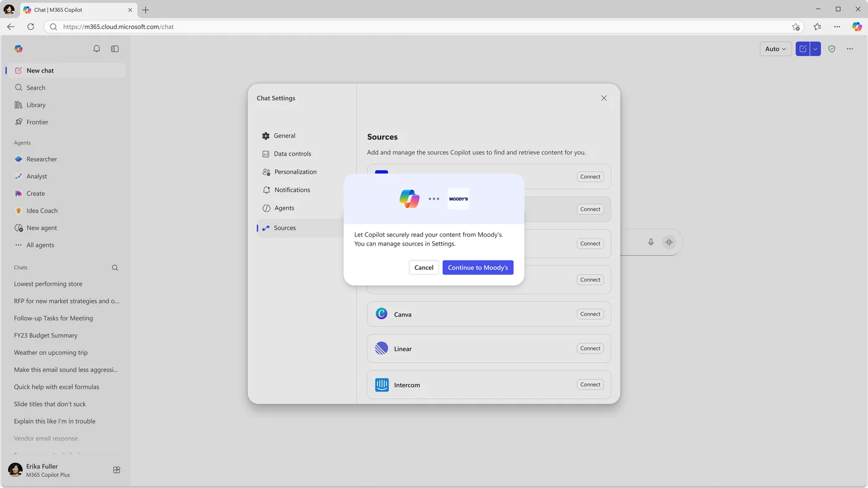Click Continue to Moody's button
Viewport: 868px width, 488px height.
coord(477,267)
